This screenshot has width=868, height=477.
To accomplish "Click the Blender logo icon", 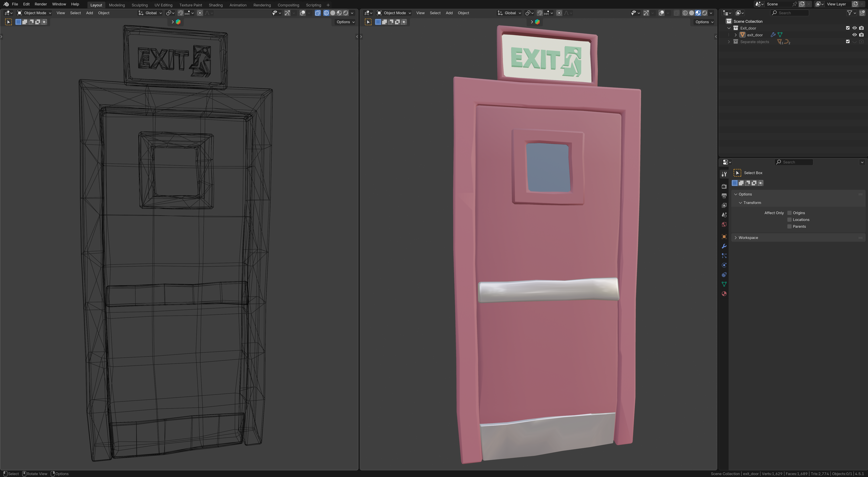I will pos(6,4).
